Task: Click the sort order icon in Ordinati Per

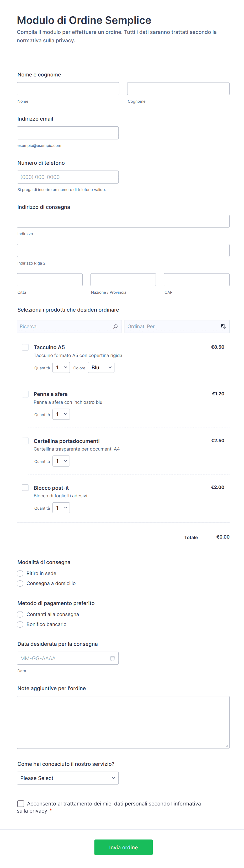Action: (x=223, y=326)
